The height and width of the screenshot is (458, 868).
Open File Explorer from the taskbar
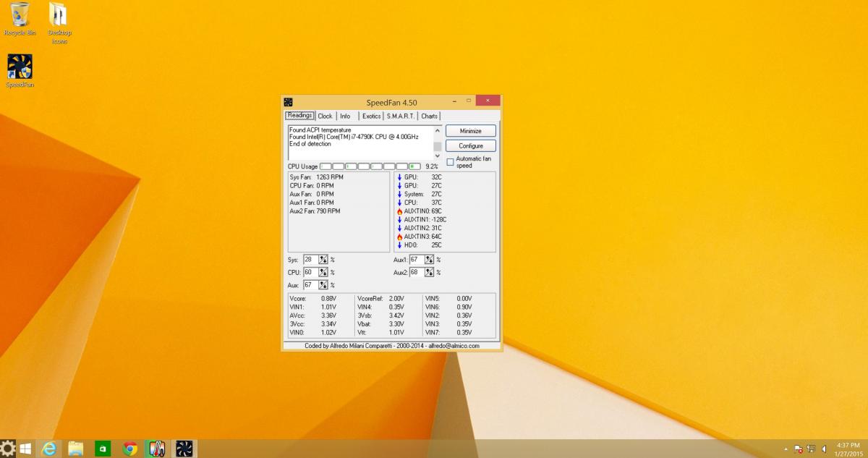75,449
